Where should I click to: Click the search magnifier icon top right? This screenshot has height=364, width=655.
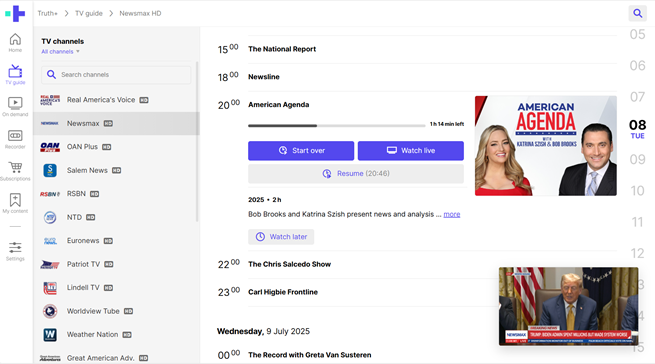coord(637,13)
